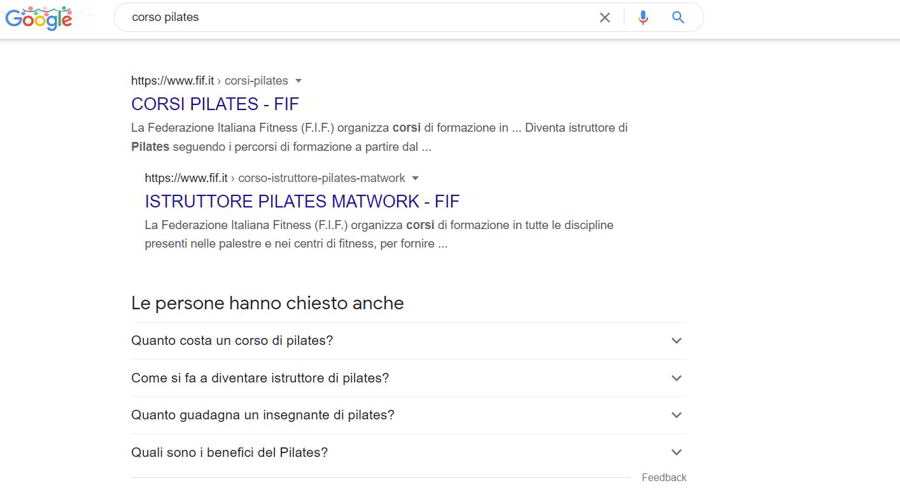Viewport: 900px width, 504px height.
Task: Click the search field containing 'corso pilates'
Action: [x=350, y=18]
